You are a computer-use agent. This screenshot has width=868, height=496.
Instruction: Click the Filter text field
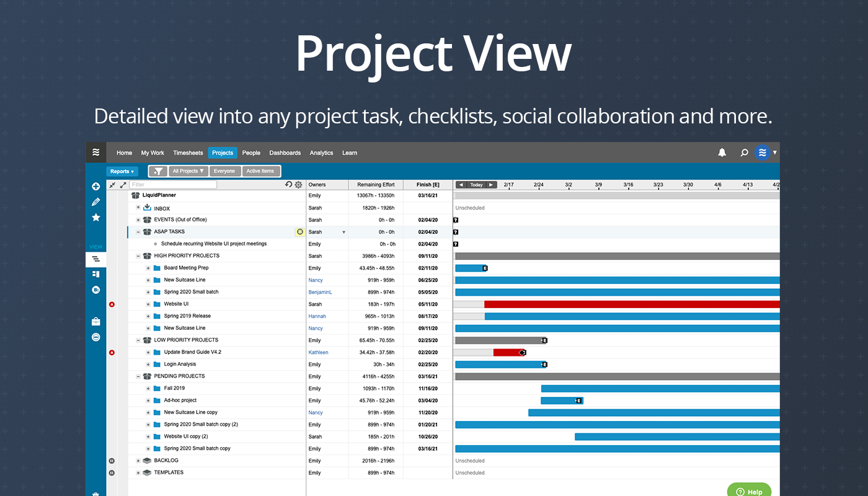pos(174,185)
